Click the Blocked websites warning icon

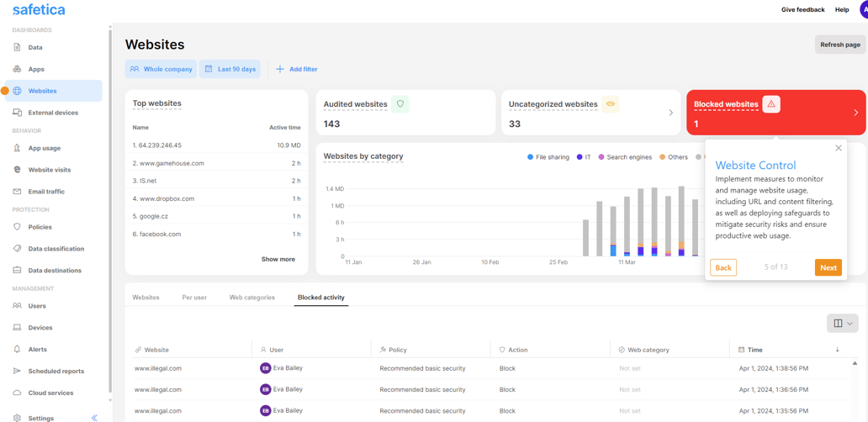[x=771, y=104]
